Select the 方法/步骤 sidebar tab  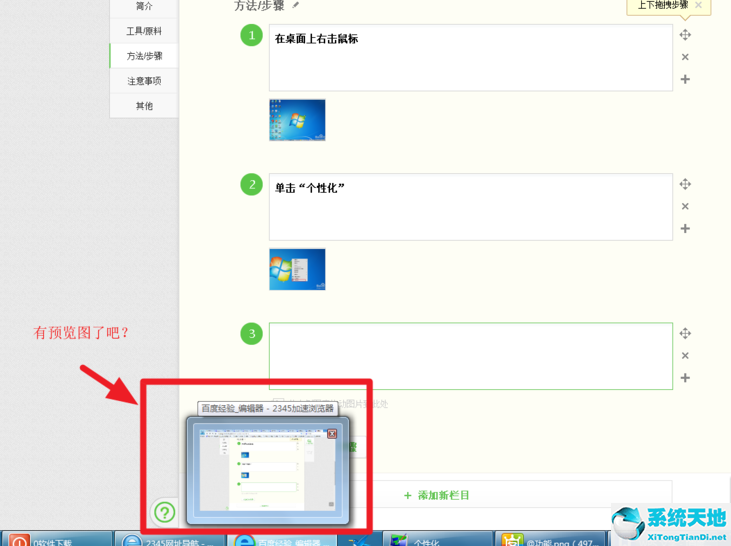144,56
